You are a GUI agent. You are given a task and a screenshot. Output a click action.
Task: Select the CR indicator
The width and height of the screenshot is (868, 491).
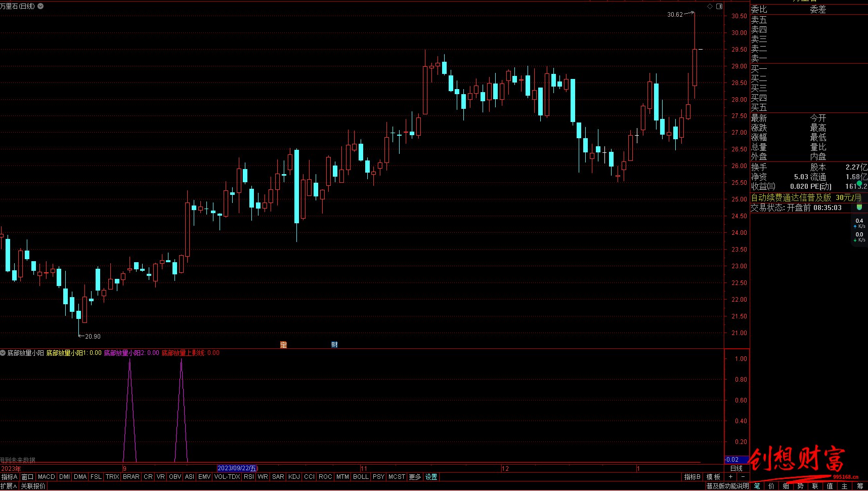point(148,477)
